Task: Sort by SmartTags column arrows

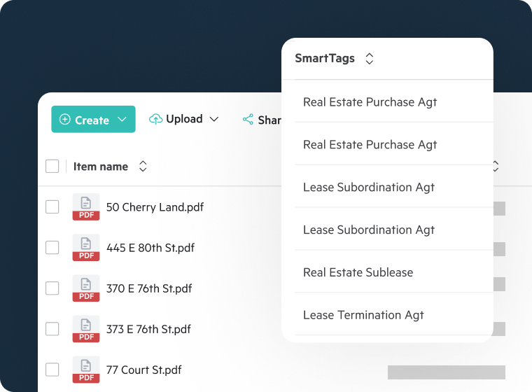Action: coord(370,59)
